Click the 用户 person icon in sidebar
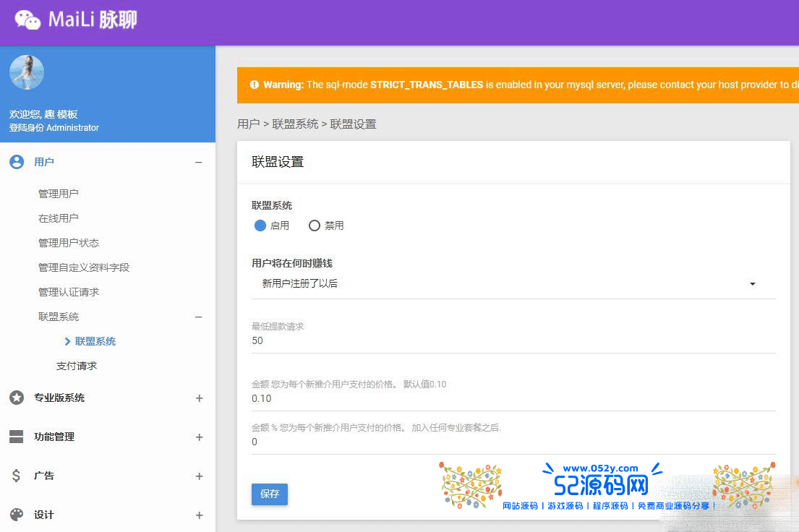The image size is (799, 532). coord(17,162)
